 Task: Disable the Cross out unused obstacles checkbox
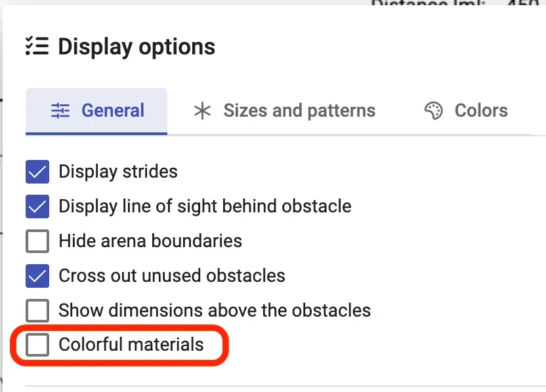tap(37, 275)
